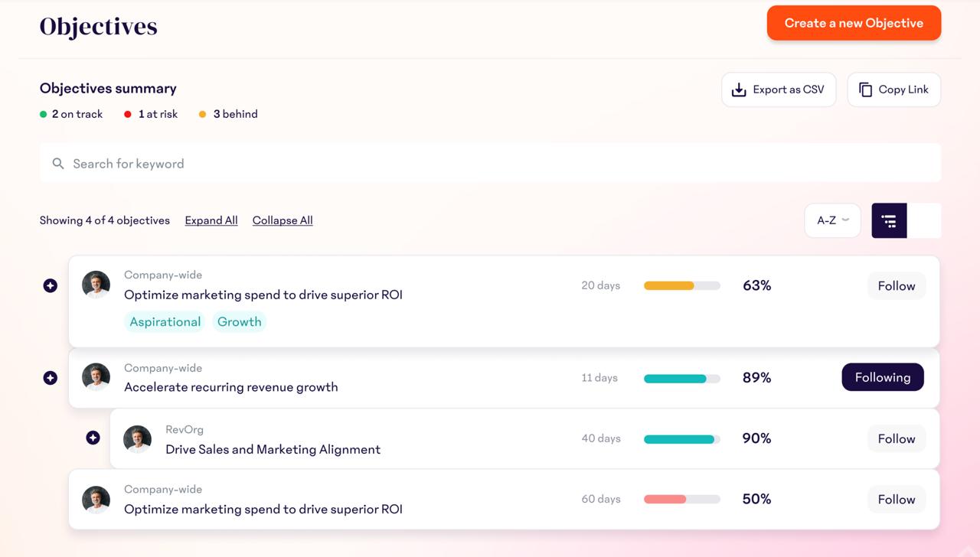
Task: Follow the objective at 63% progress
Action: pyautogui.click(x=896, y=285)
